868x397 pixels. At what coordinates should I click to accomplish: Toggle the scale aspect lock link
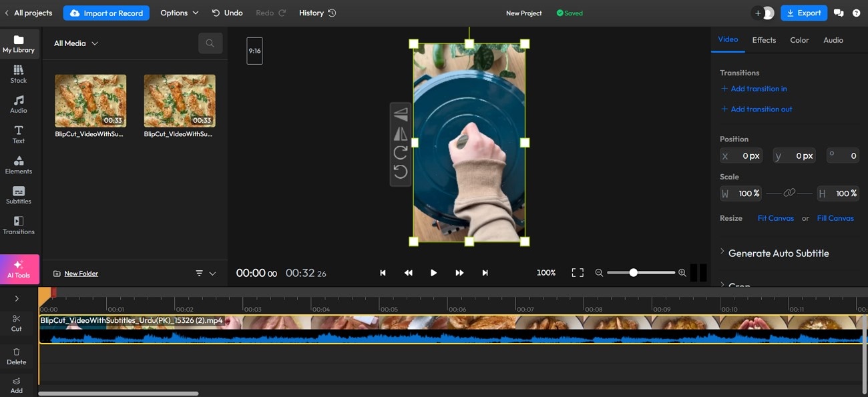pyautogui.click(x=789, y=193)
